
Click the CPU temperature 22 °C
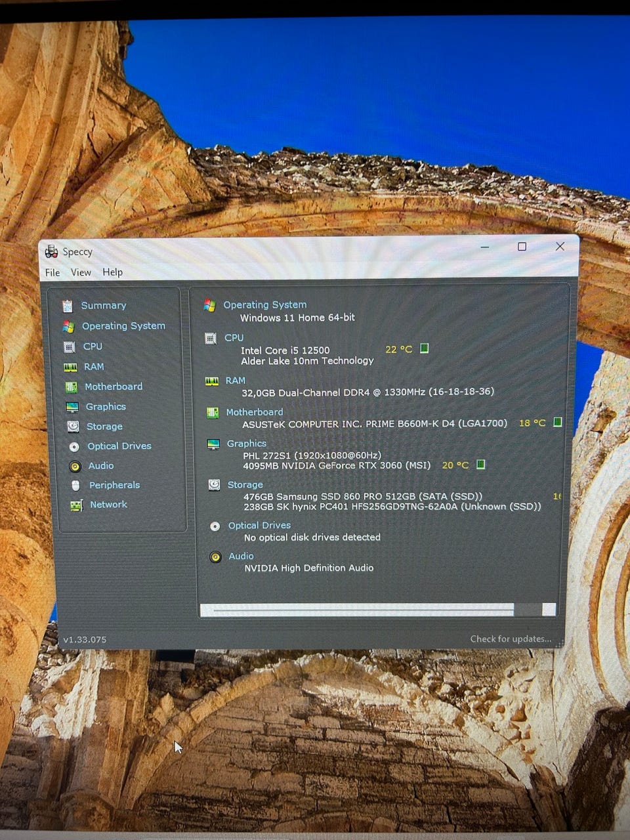pos(398,349)
